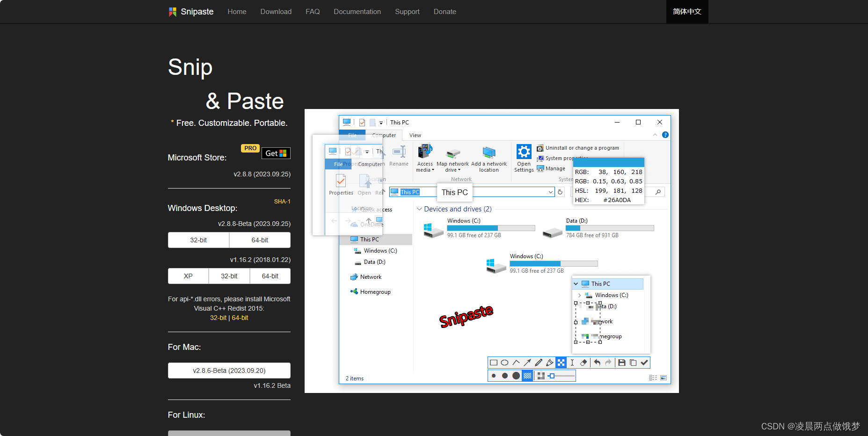The image size is (868, 436).
Task: Select the pencil drawing tool
Action: click(539, 363)
